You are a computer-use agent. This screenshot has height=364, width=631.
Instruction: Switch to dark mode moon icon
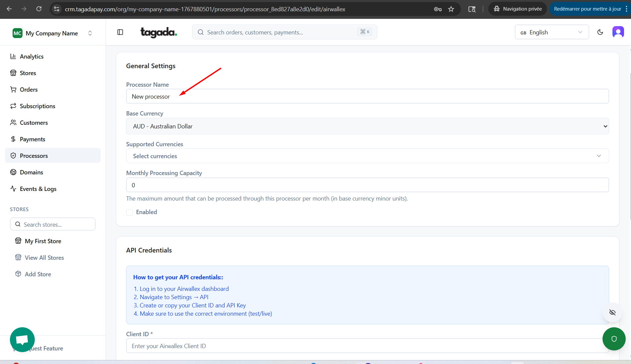click(600, 32)
